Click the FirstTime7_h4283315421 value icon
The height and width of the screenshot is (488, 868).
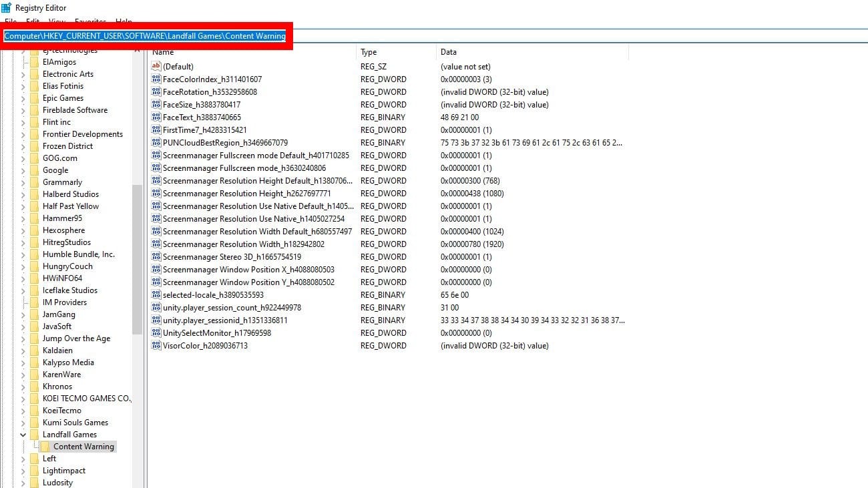coord(156,130)
